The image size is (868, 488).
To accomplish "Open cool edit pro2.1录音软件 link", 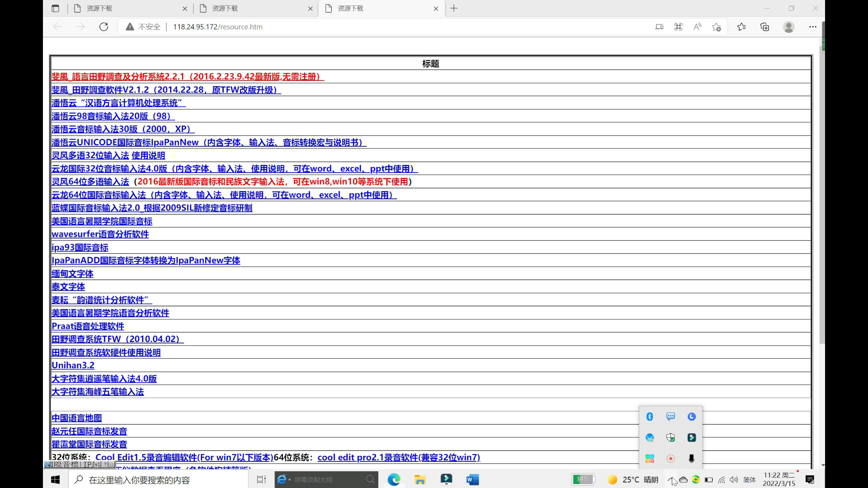I will click(398, 457).
